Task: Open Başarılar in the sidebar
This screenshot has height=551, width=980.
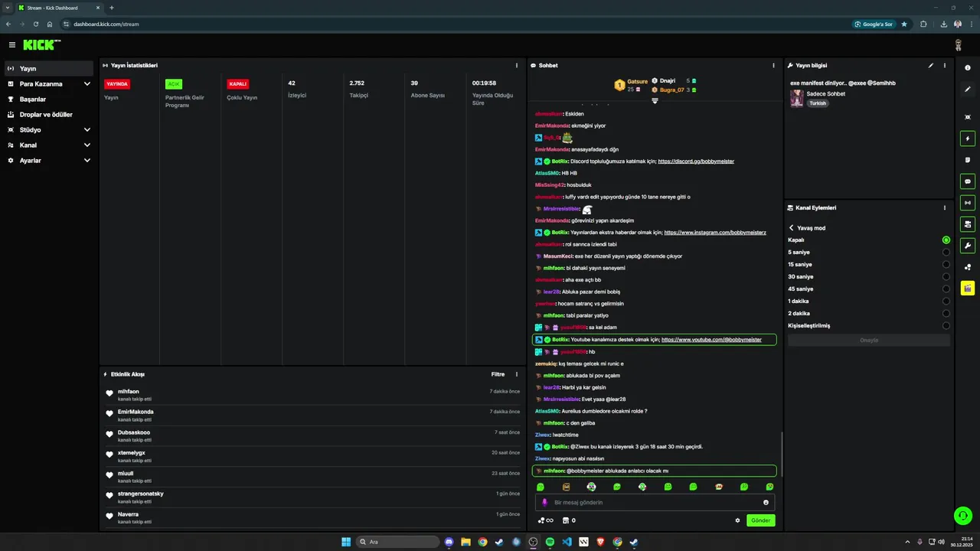Action: [49, 99]
